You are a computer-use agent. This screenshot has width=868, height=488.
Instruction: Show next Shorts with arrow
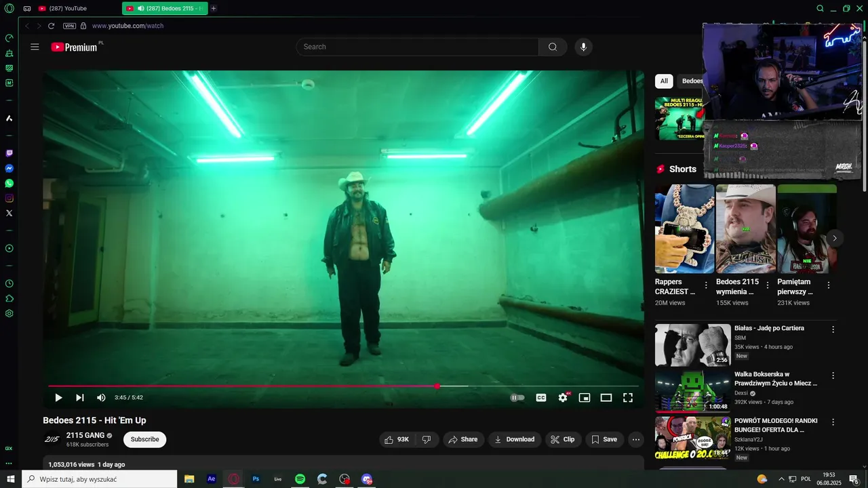[835, 238]
